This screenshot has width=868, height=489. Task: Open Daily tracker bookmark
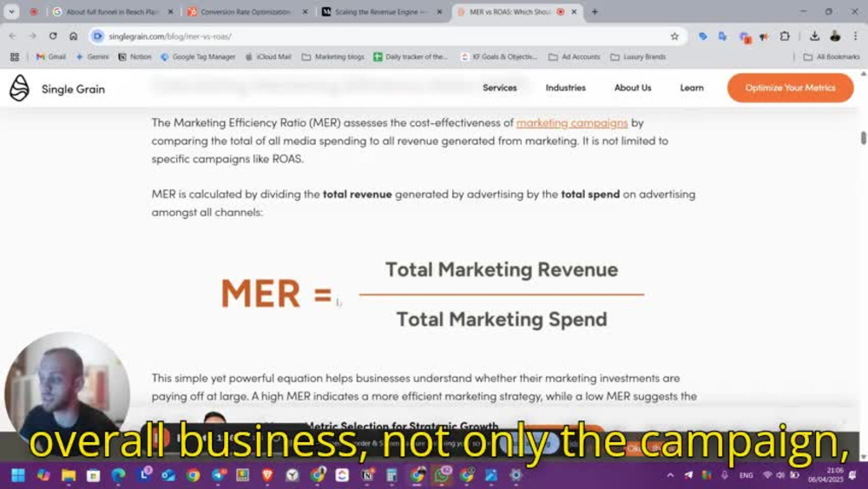coord(411,57)
